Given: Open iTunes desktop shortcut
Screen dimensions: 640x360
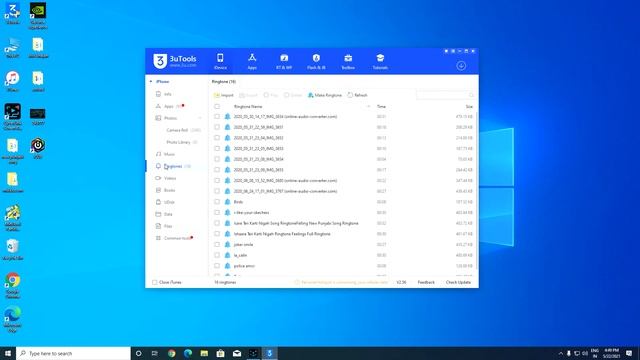Looking at the screenshot, I should (x=12, y=81).
